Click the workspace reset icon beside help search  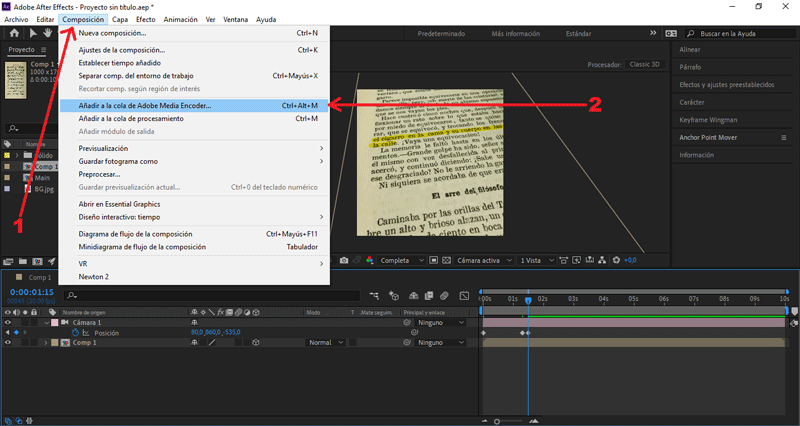coord(671,33)
